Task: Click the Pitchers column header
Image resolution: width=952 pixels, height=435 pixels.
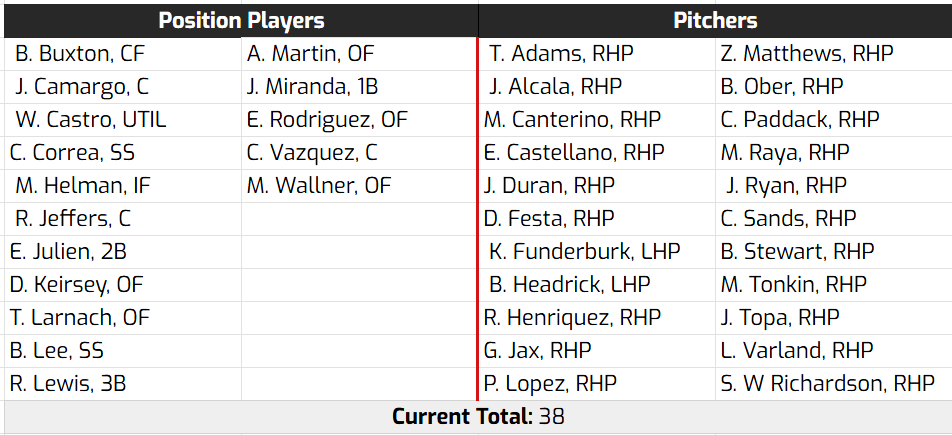Action: (715, 20)
